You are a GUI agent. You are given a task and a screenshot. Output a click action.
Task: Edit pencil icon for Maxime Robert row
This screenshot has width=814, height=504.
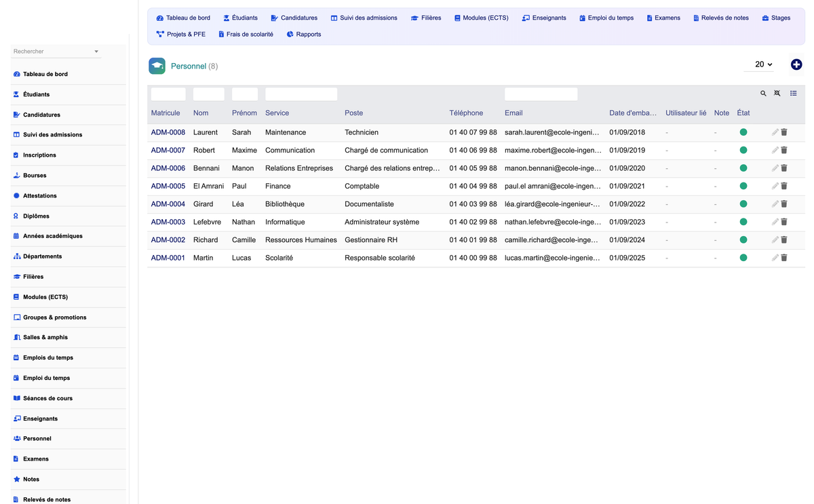coord(775,150)
